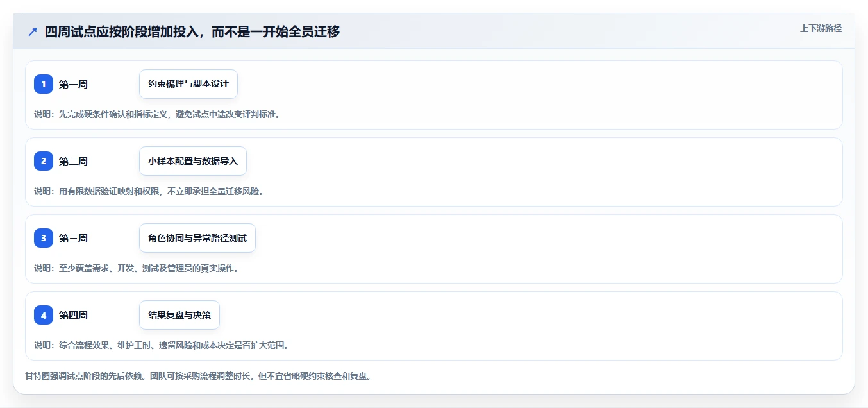Select the 结果复盘与决策 task box
The width and height of the screenshot is (868, 408).
click(x=179, y=315)
